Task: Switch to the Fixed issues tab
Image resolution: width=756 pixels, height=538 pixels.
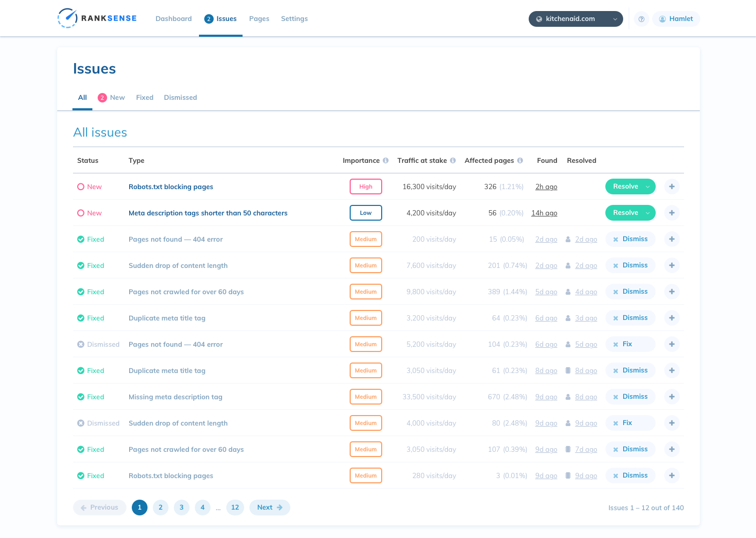Action: [x=144, y=98]
